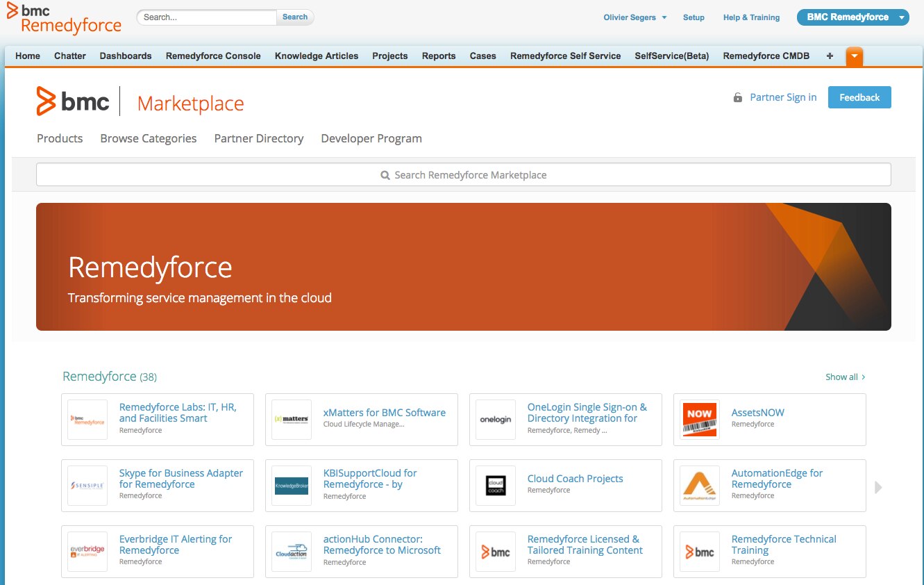The width and height of the screenshot is (924, 585).
Task: Click the Remedyforce (38) section heading
Action: (x=110, y=377)
